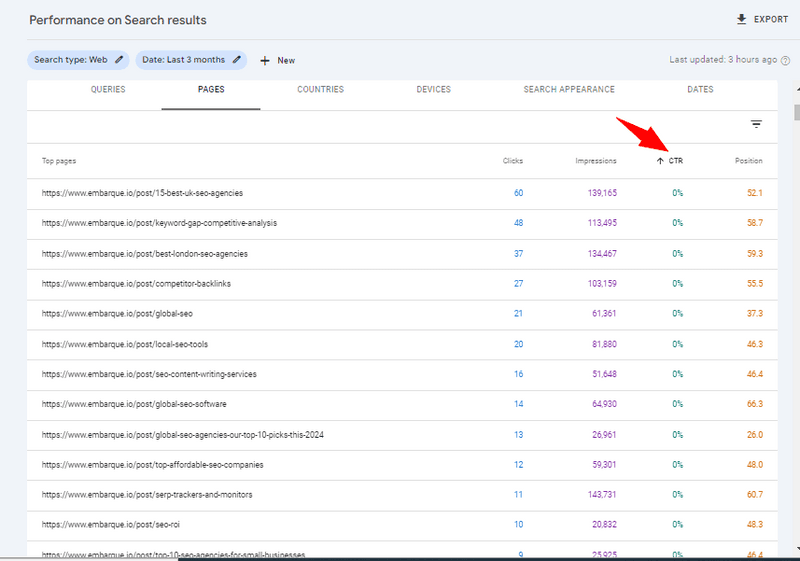Open the table filter rows icon
Image resolution: width=800 pixels, height=561 pixels.
point(756,124)
